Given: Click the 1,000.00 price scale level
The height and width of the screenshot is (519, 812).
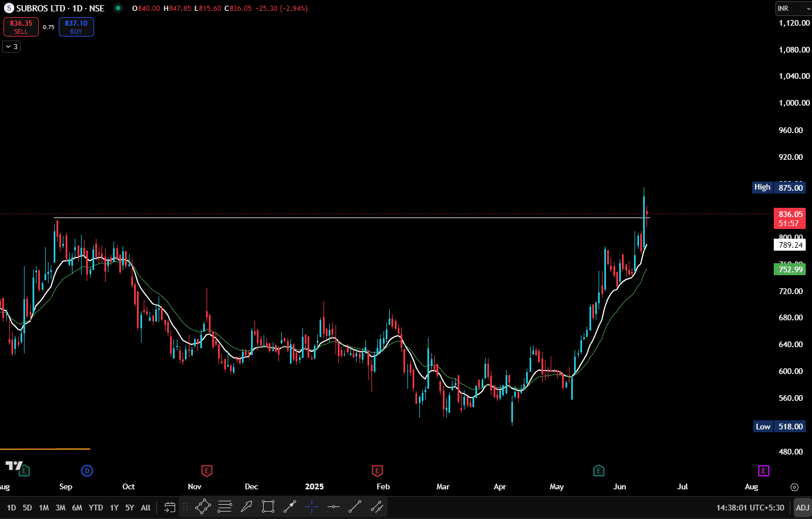Looking at the screenshot, I should [794, 103].
